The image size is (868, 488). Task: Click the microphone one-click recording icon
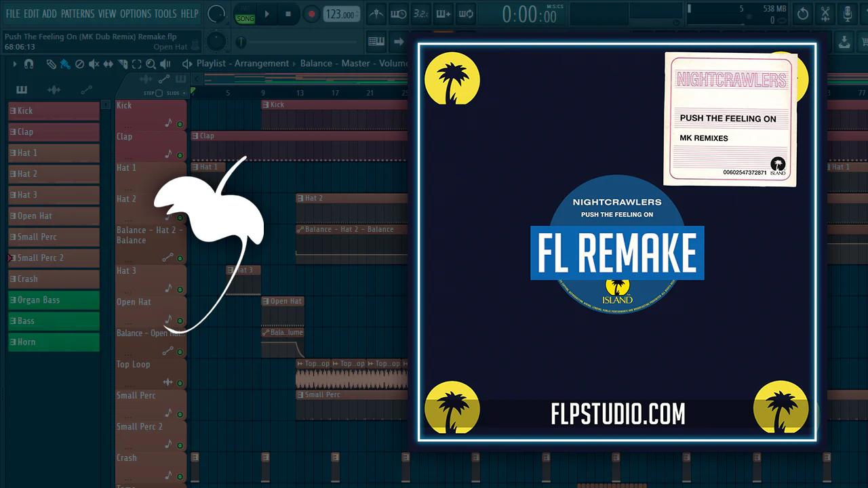coord(848,14)
